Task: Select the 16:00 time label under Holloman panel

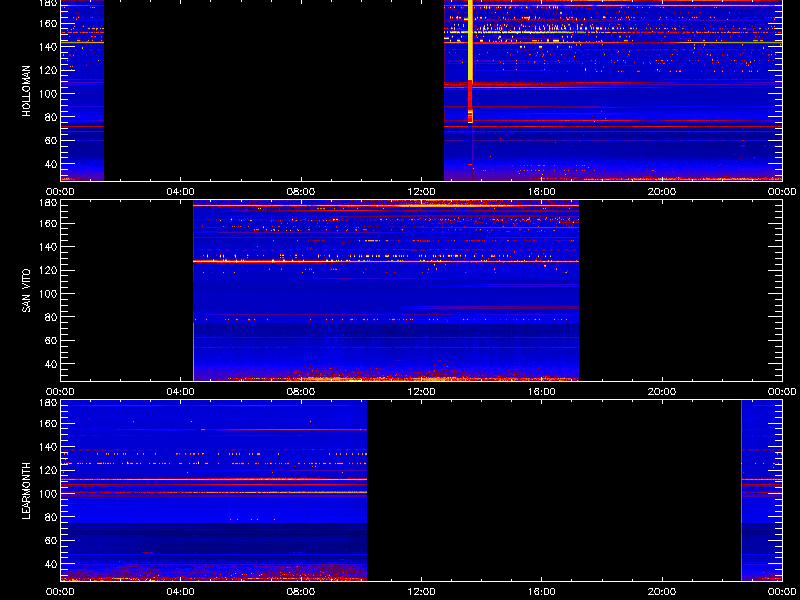Action: [x=541, y=192]
